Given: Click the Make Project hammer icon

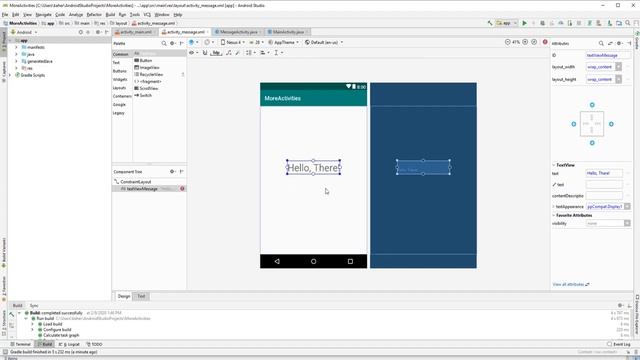Looking at the screenshot, I should (490, 23).
